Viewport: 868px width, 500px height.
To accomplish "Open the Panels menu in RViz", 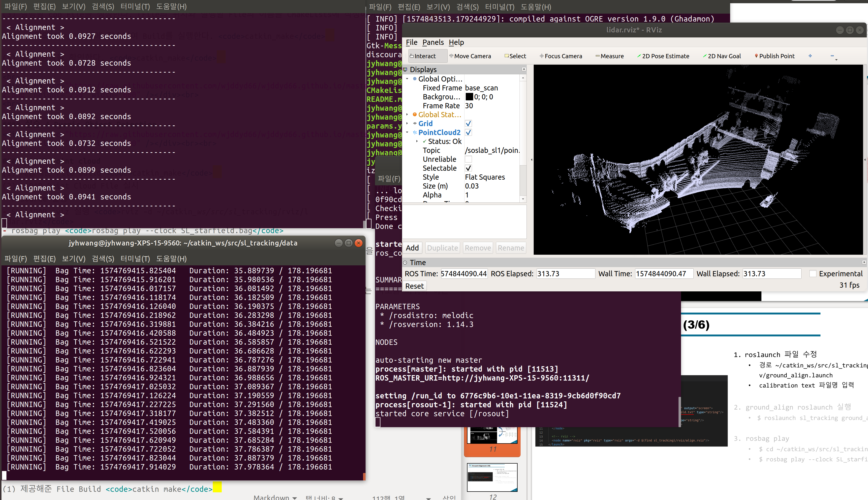I will coord(433,42).
